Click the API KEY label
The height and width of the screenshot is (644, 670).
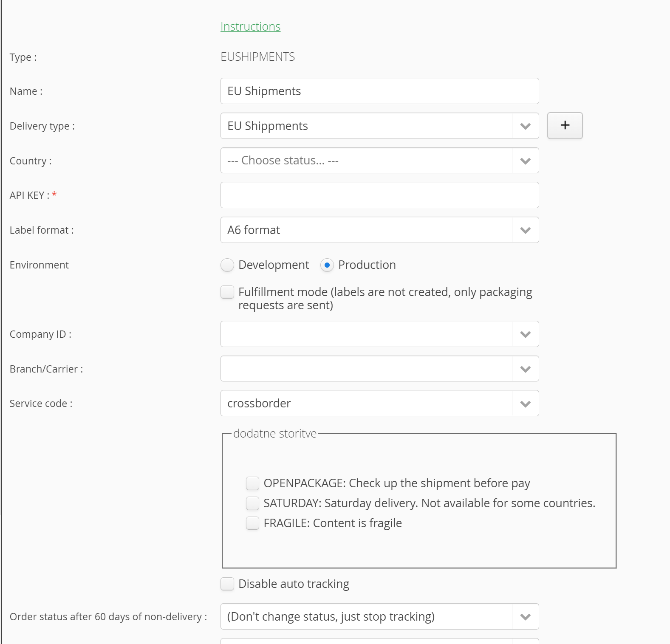click(29, 195)
